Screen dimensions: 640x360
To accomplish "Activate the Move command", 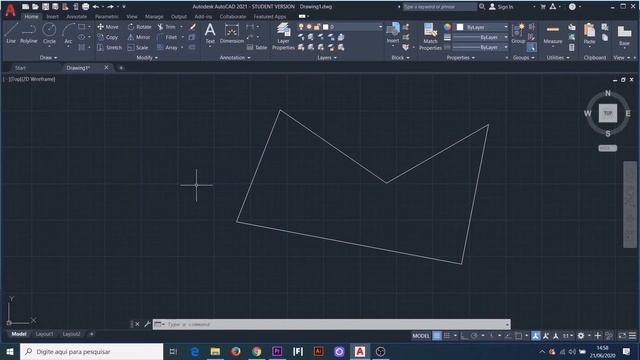I will coord(108,27).
